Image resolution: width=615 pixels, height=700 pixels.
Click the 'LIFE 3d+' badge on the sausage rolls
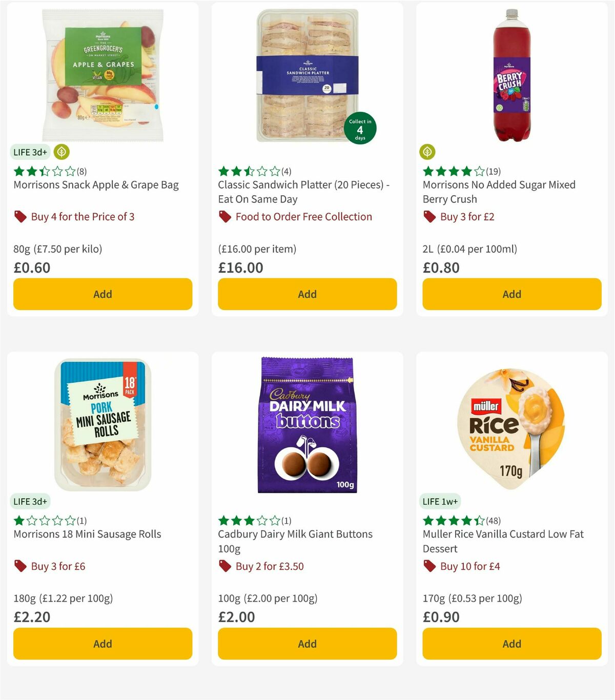(31, 501)
